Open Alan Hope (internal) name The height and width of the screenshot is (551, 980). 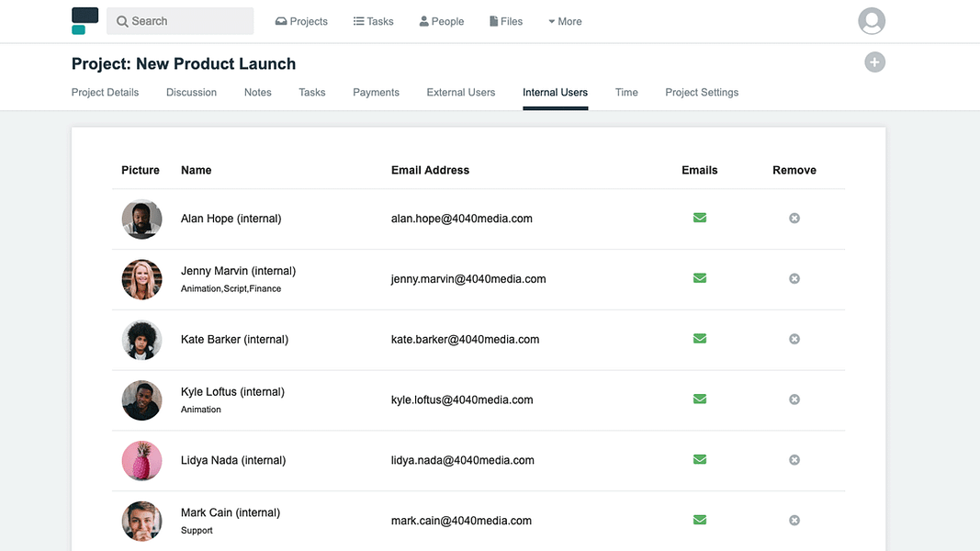(x=231, y=219)
